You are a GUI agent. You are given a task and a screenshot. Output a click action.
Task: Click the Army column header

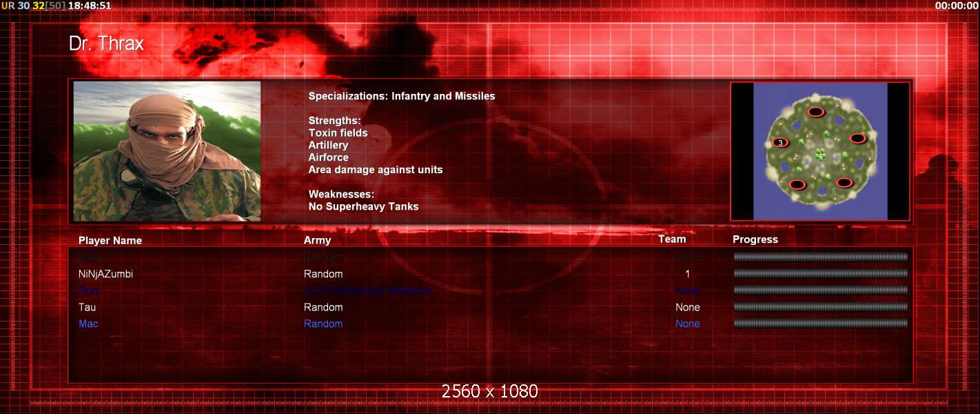pos(317,241)
